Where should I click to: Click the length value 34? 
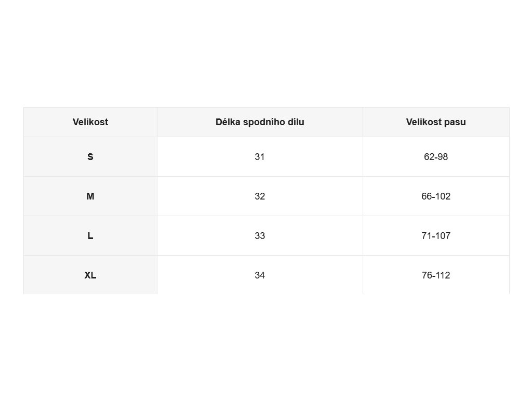click(x=260, y=275)
